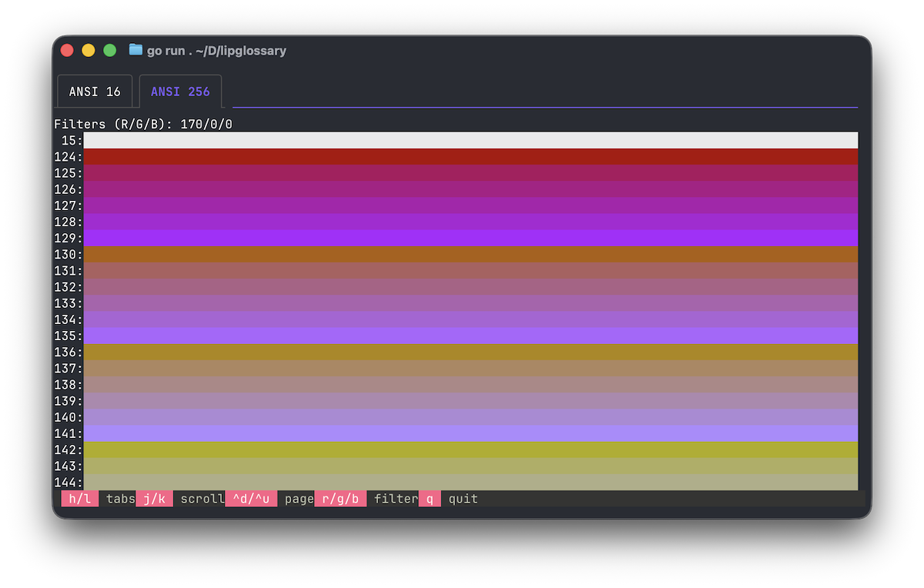Select the ANSI 256 tab
924x588 pixels.
tap(180, 92)
